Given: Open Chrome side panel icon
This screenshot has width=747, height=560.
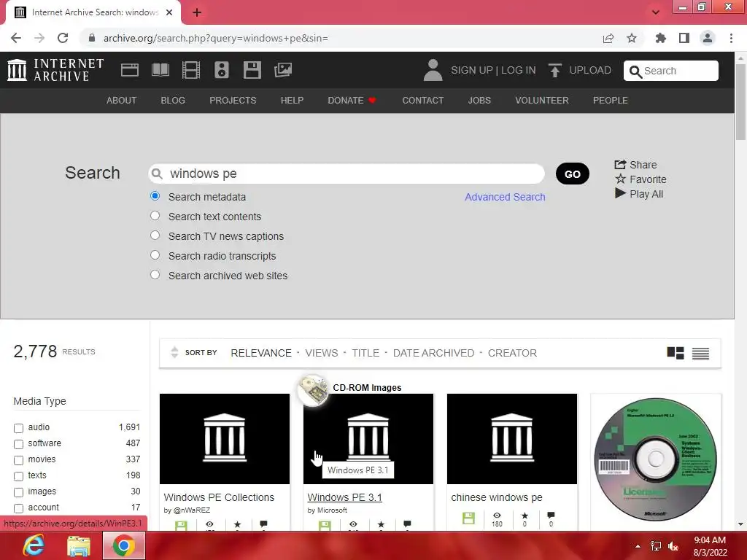Looking at the screenshot, I should point(684,38).
